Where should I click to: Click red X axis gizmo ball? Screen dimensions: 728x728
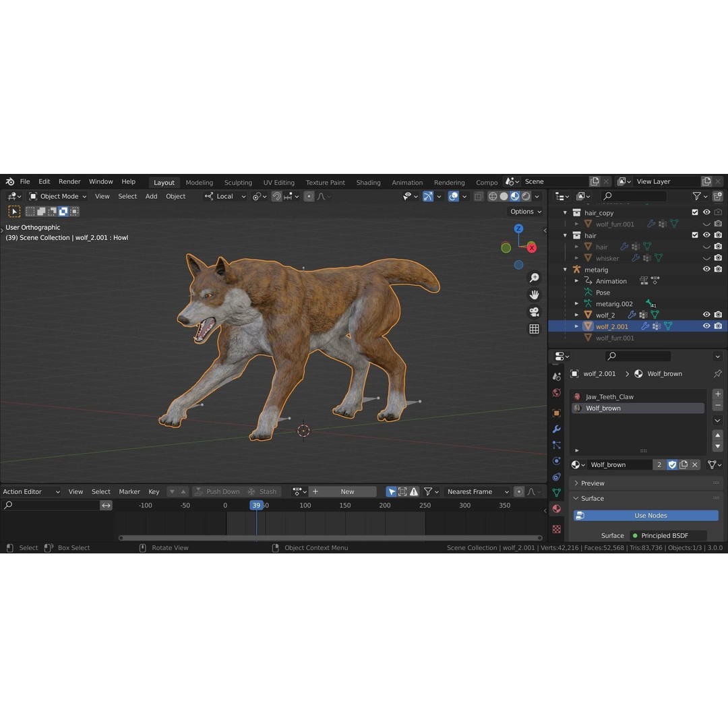point(532,248)
